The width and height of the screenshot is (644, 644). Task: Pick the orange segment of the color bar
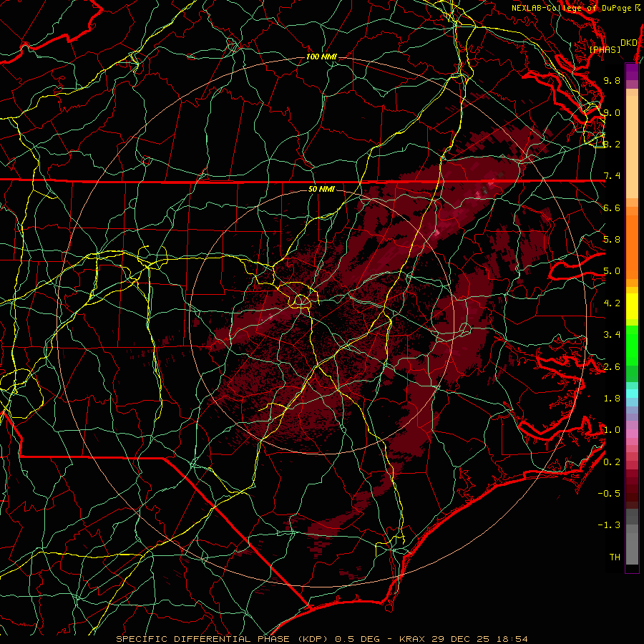point(632,246)
